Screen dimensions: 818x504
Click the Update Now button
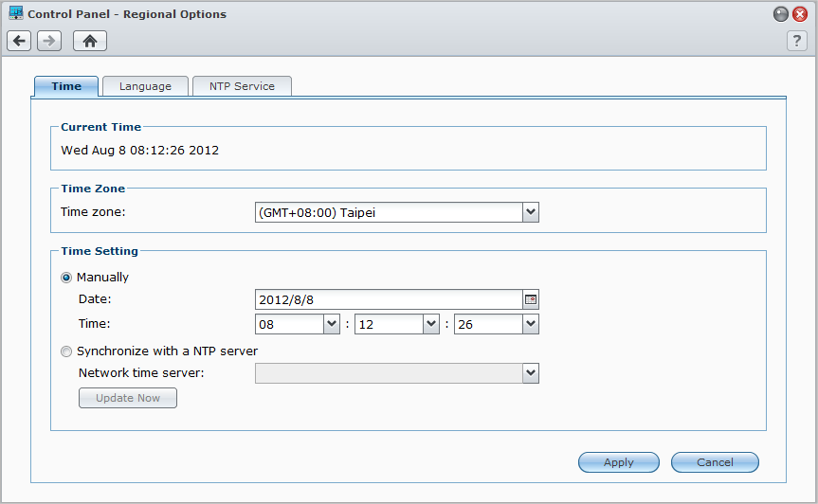tap(128, 398)
